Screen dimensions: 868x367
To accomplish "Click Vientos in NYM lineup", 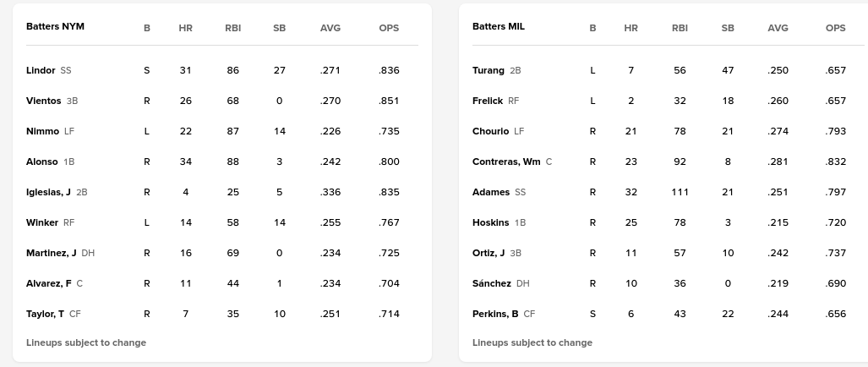I will [x=43, y=101].
